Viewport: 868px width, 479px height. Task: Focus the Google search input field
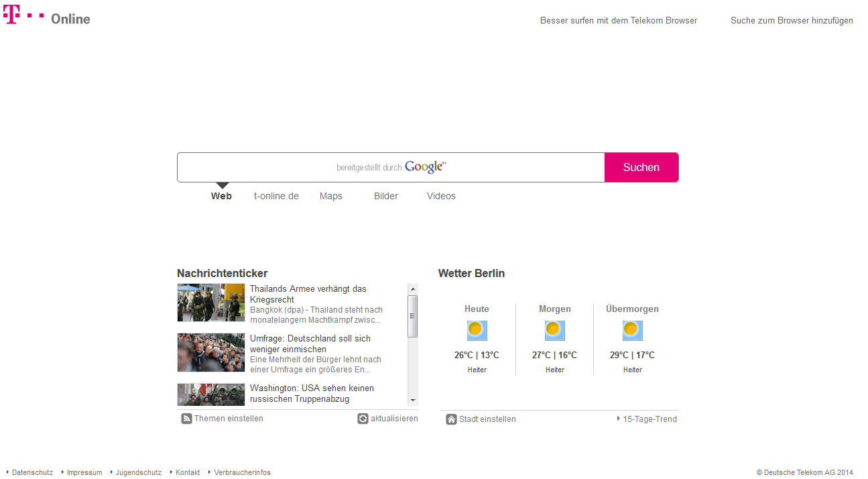click(x=391, y=167)
